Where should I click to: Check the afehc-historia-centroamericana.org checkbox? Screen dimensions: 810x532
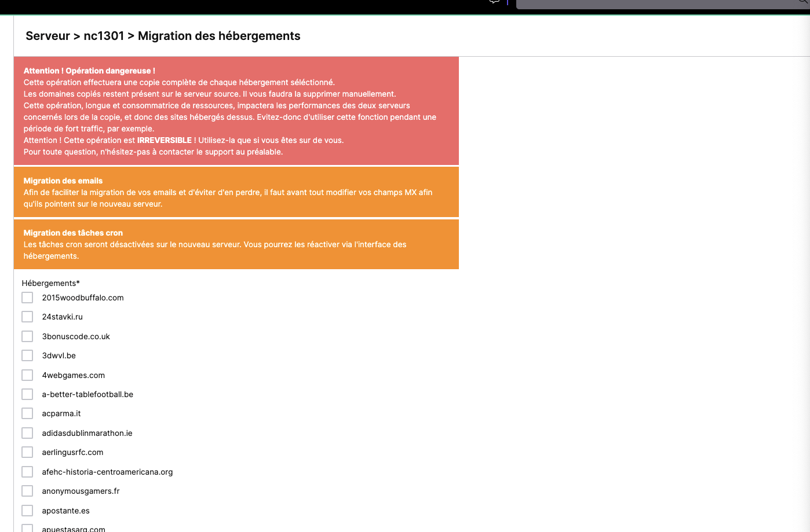click(27, 472)
